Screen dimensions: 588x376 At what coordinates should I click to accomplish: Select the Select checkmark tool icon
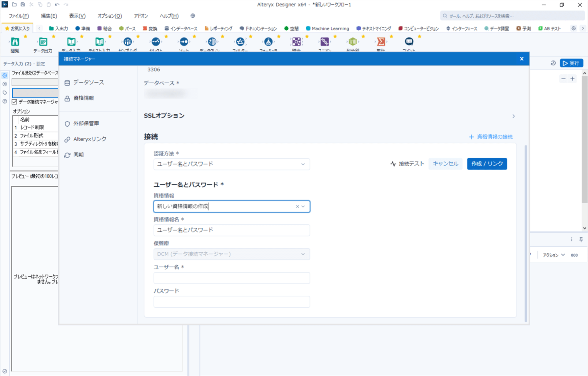pyautogui.click(x=156, y=42)
